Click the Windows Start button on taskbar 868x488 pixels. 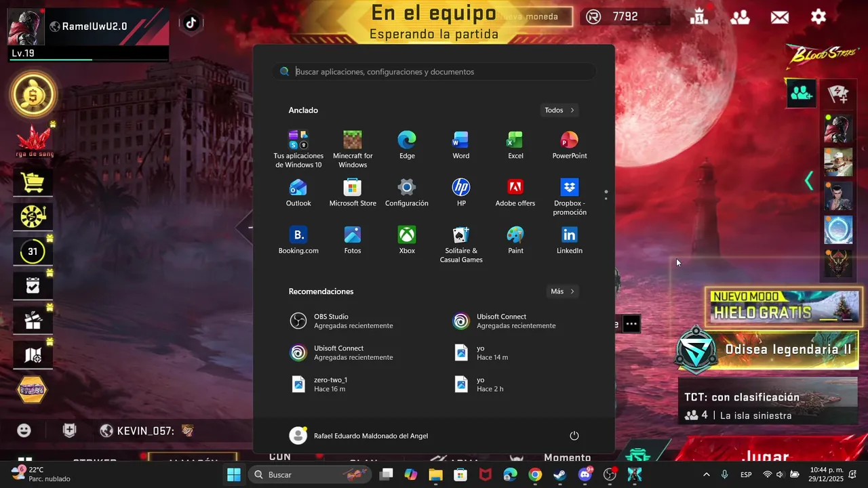pyautogui.click(x=233, y=474)
